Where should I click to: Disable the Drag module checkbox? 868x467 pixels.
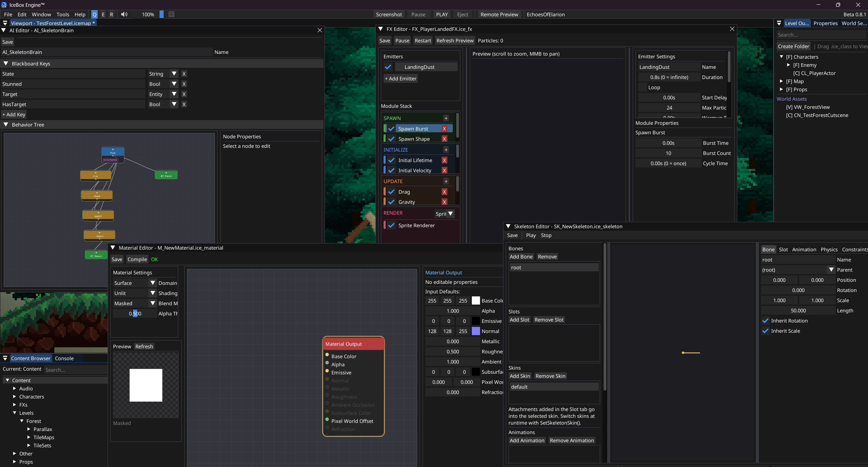391,192
